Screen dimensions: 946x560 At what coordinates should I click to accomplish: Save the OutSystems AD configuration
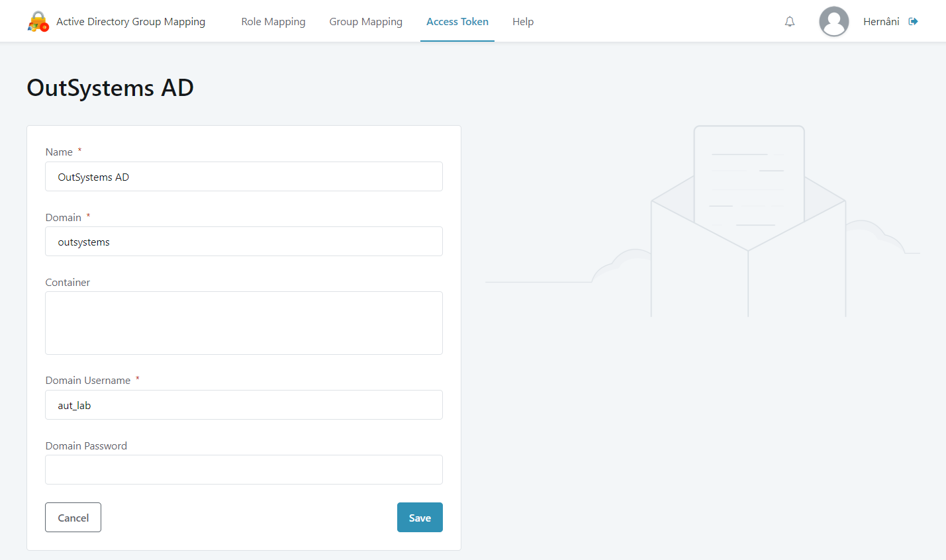point(420,518)
